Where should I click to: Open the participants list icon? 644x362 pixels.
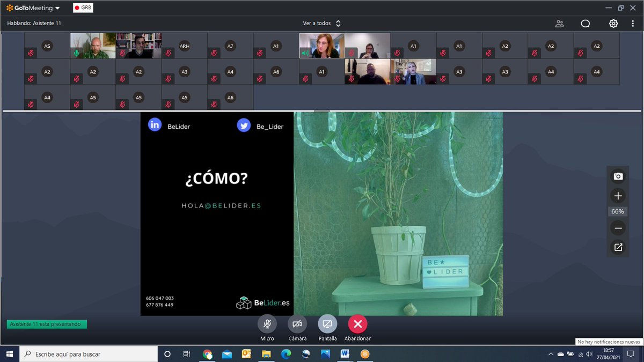[560, 24]
